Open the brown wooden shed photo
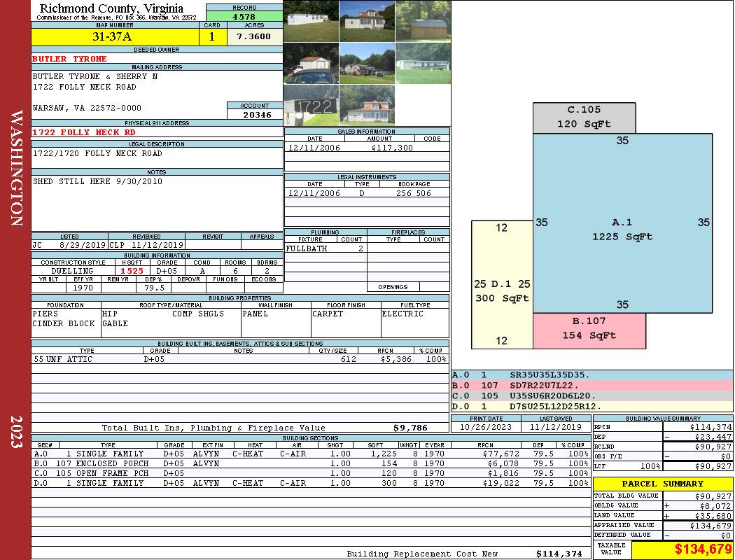The width and height of the screenshot is (735, 560). point(423,21)
